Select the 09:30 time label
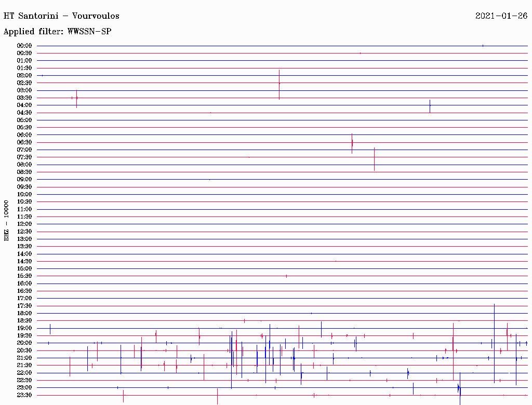This screenshot has height=405, width=532. [24, 187]
